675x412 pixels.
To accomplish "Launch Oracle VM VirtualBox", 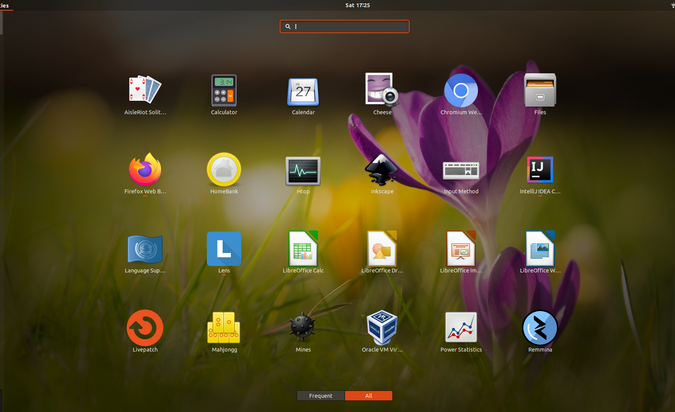I will pyautogui.click(x=382, y=327).
